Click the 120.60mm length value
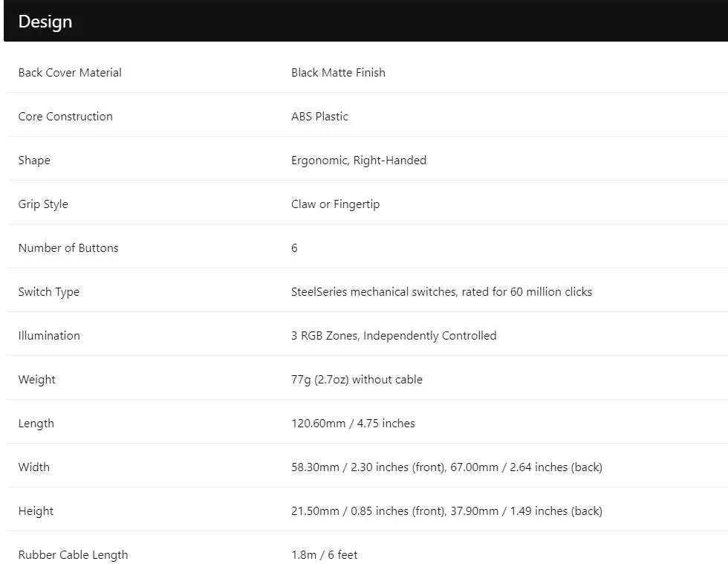 [x=353, y=424]
